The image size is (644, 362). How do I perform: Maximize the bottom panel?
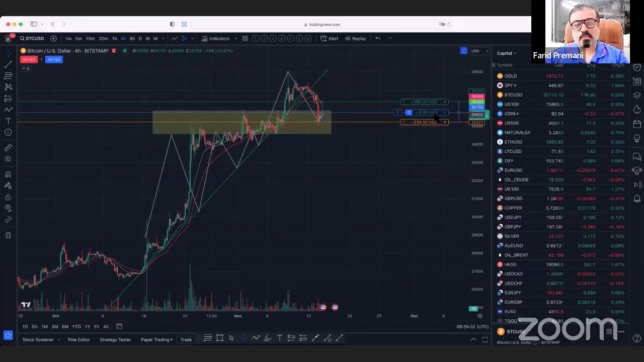point(485,340)
